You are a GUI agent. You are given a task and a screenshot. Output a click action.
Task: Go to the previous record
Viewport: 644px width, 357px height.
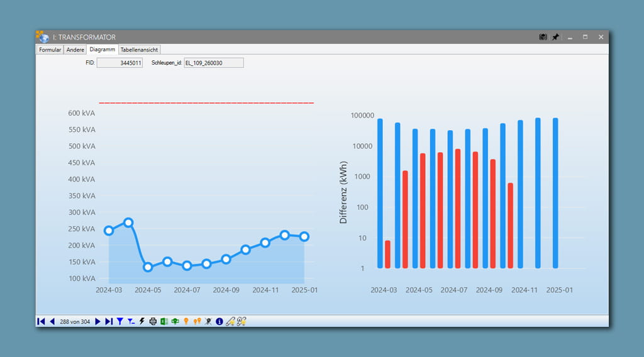click(x=52, y=321)
